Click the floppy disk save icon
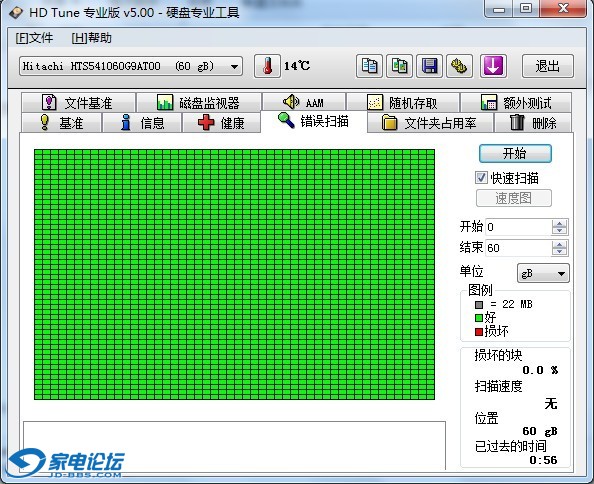Image resolution: width=594 pixels, height=484 pixels. 429,66
